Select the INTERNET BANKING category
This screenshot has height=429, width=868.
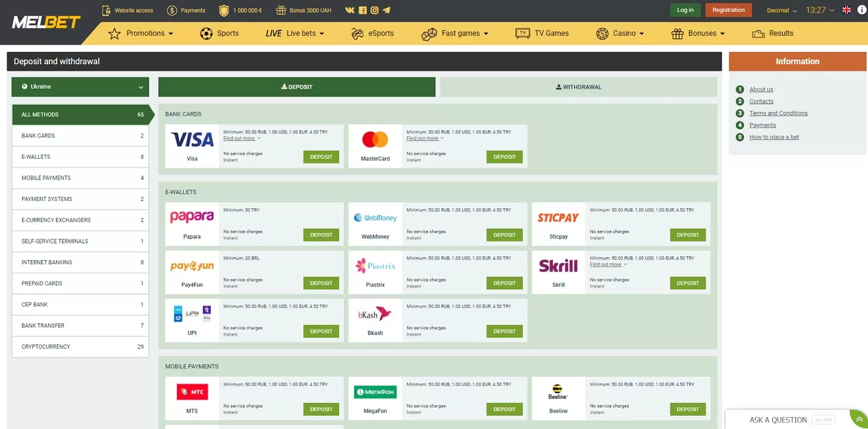[x=80, y=262]
